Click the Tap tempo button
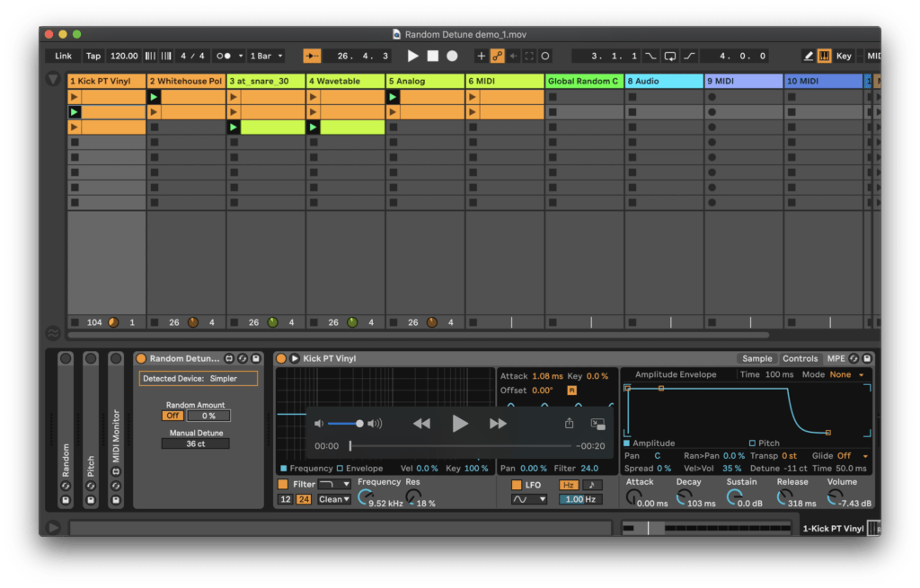 [93, 56]
